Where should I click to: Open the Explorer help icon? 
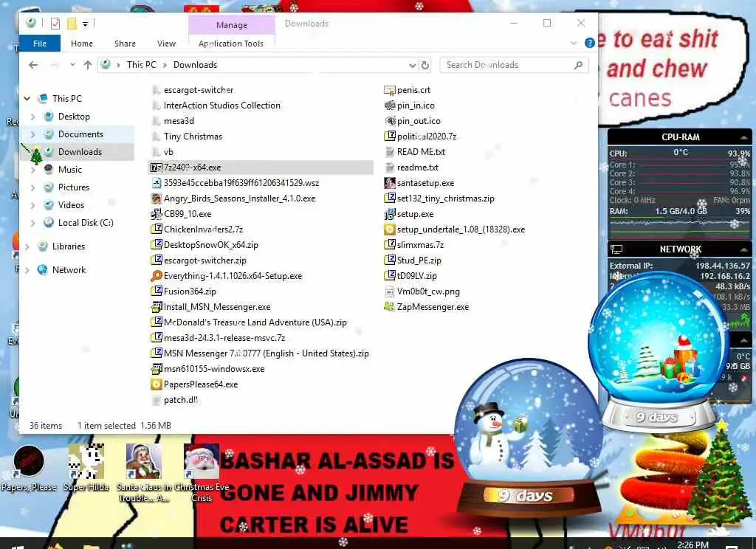589,43
